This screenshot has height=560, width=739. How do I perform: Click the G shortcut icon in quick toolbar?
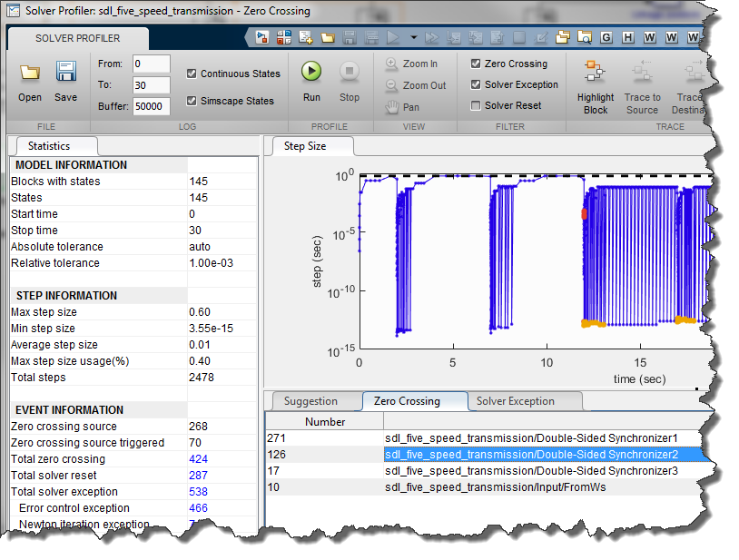[606, 37]
